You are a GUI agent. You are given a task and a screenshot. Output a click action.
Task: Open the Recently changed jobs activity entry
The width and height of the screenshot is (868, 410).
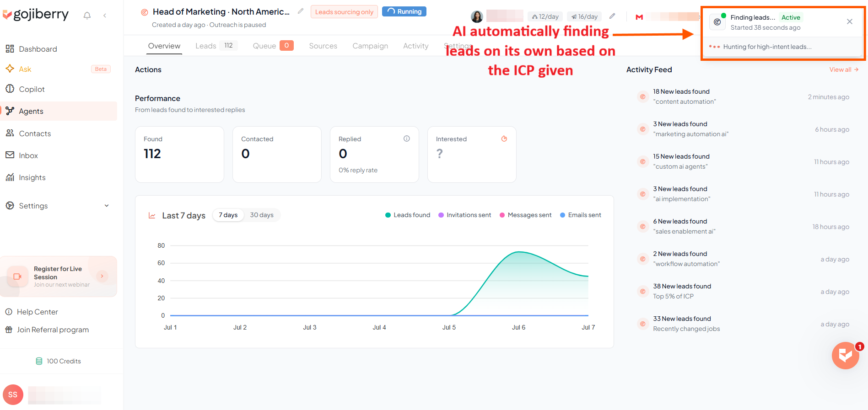pyautogui.click(x=744, y=324)
